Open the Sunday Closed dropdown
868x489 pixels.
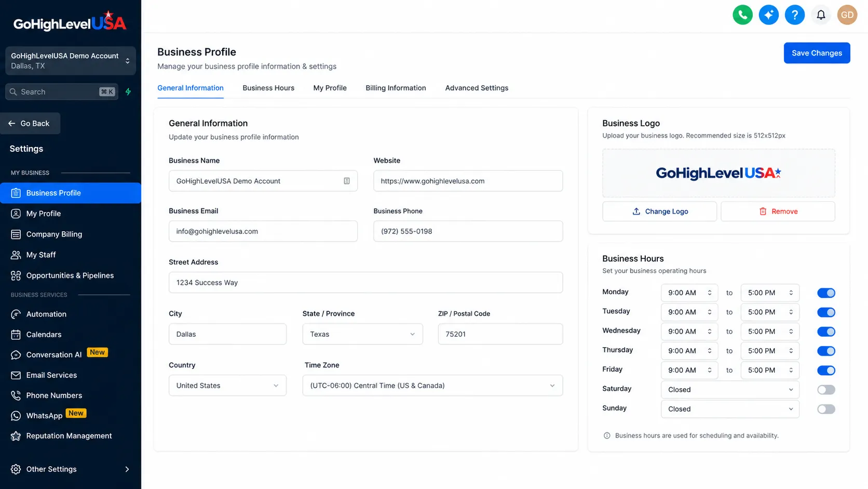pyautogui.click(x=730, y=409)
